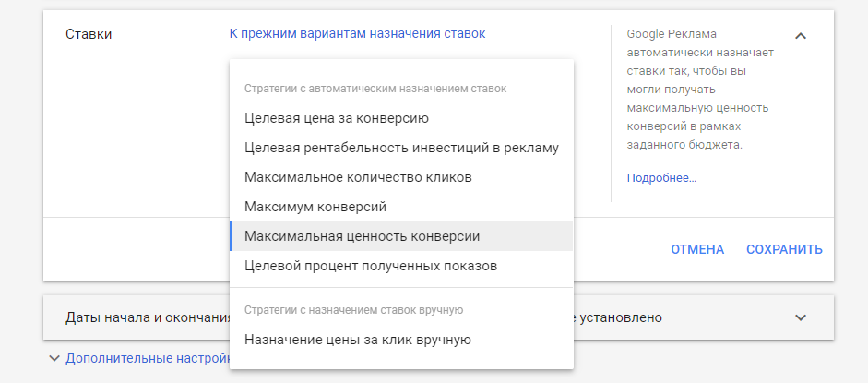Click the Ставки section label
This screenshot has width=868, height=383.
click(89, 34)
